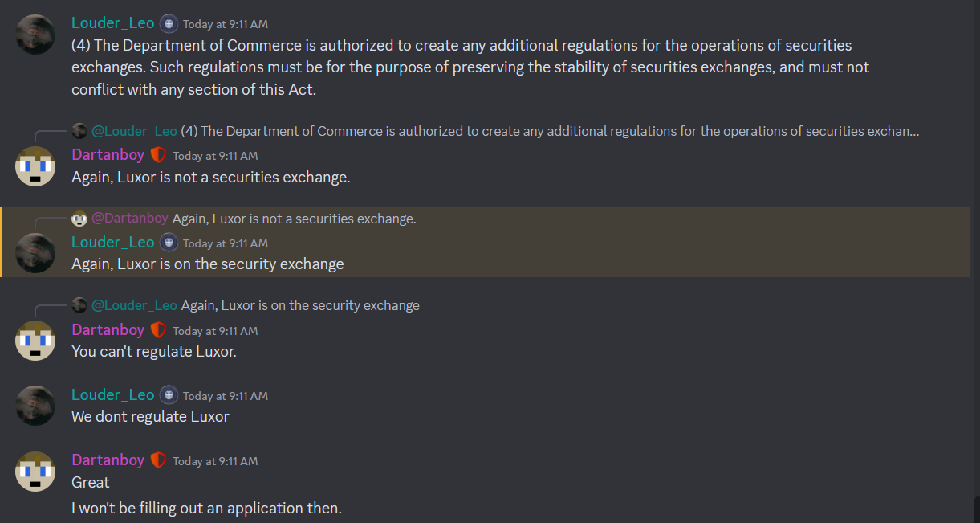Click the small Dartanboy avatar in the highlighted reply preview
This screenshot has width=980, height=523.
point(79,219)
